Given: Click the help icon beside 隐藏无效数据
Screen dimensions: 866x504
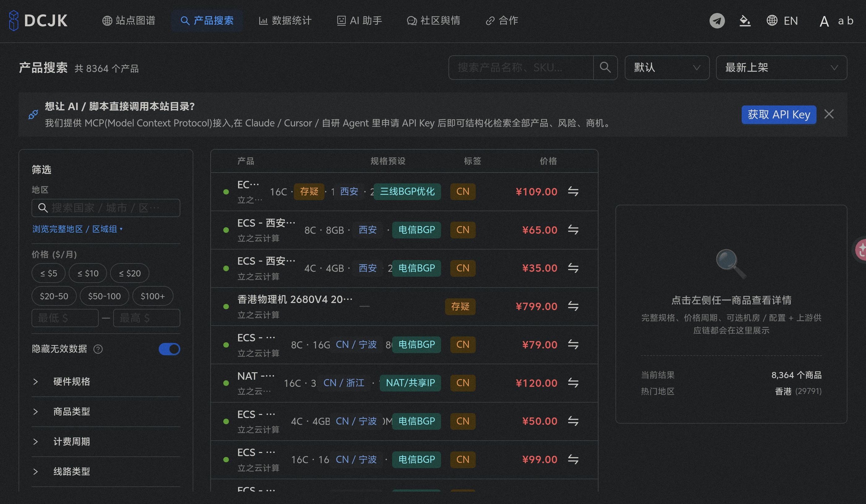Looking at the screenshot, I should [x=98, y=349].
